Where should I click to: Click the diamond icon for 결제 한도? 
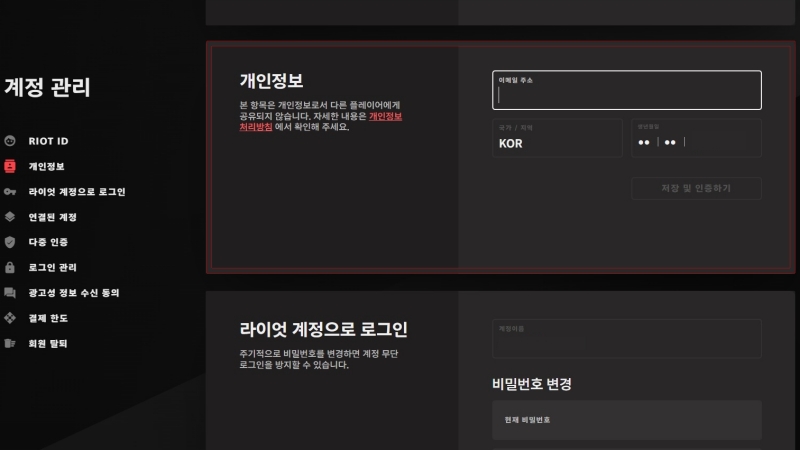pyautogui.click(x=10, y=318)
